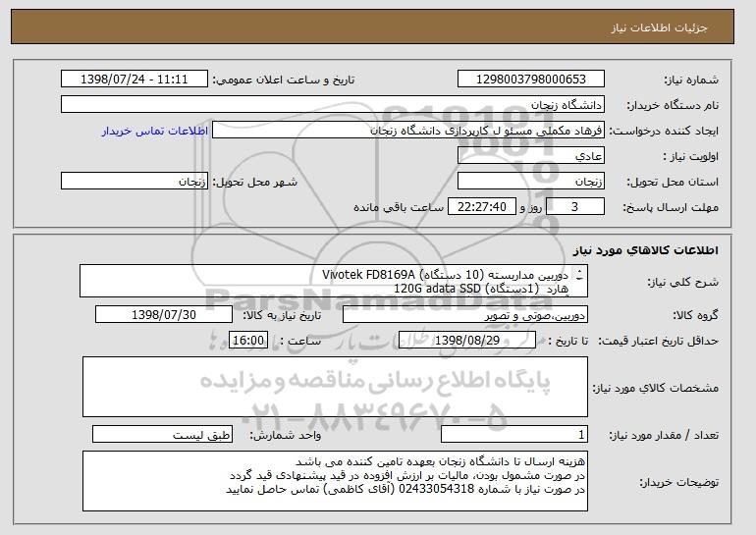Click the need date field 1398/07/30
This screenshot has width=756, height=535.
(x=164, y=315)
